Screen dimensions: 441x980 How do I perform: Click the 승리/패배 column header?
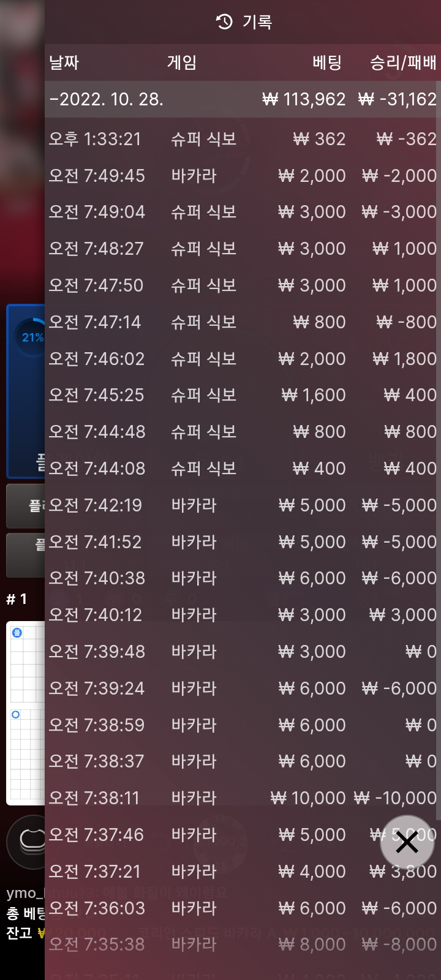click(x=403, y=62)
